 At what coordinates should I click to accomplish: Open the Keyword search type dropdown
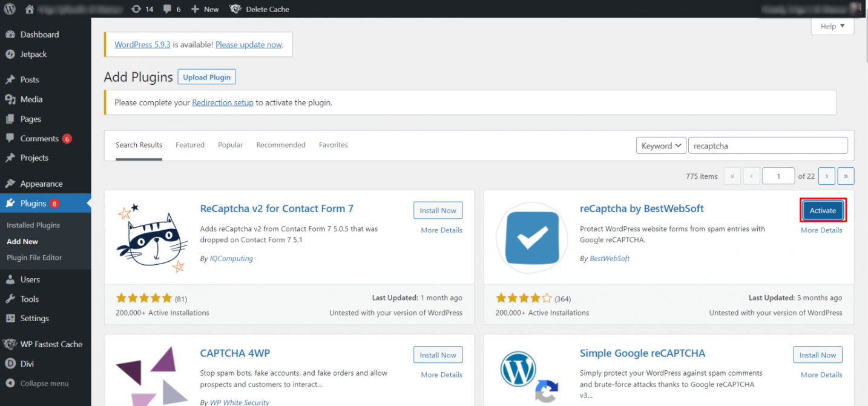coord(661,145)
